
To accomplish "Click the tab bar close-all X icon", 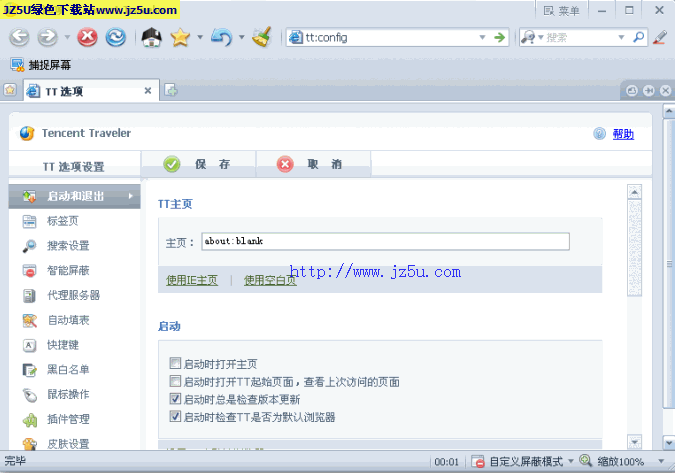I will [666, 90].
